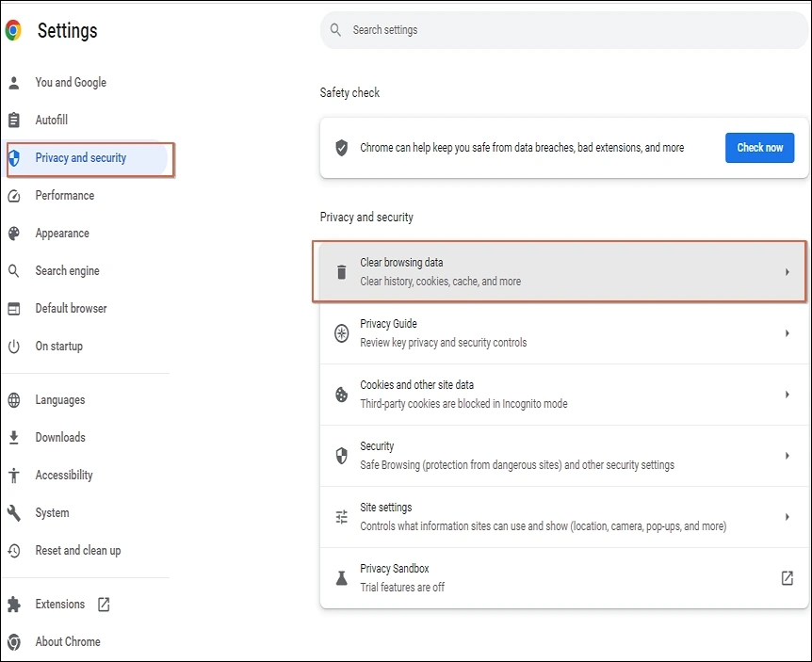This screenshot has width=812, height=662.
Task: Click the external link icon for Privacy Sandbox
Action: click(x=788, y=578)
